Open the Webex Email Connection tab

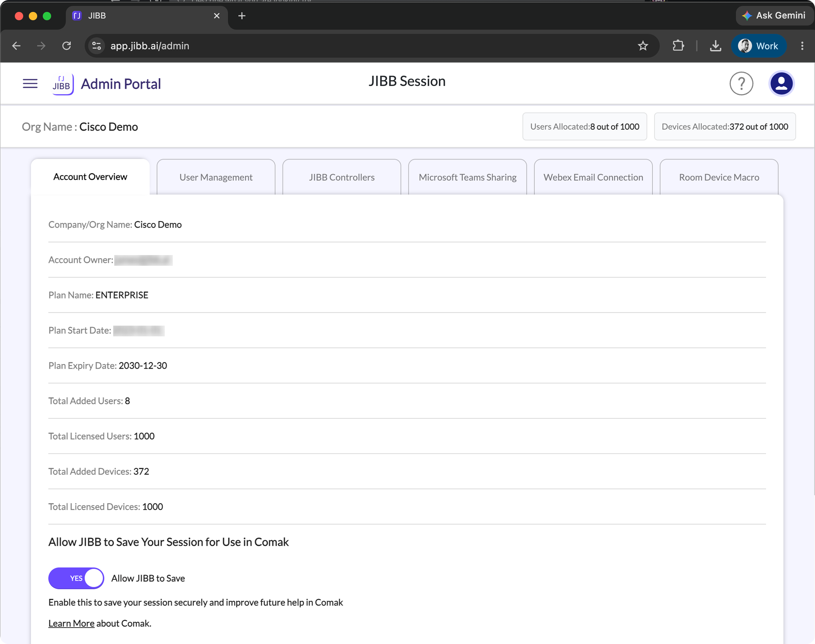coord(593,177)
